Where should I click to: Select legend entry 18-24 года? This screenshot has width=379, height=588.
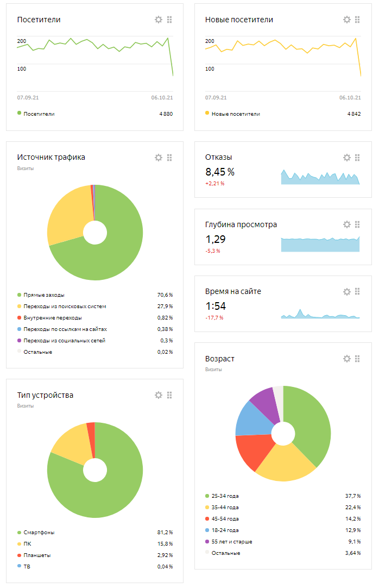(225, 530)
